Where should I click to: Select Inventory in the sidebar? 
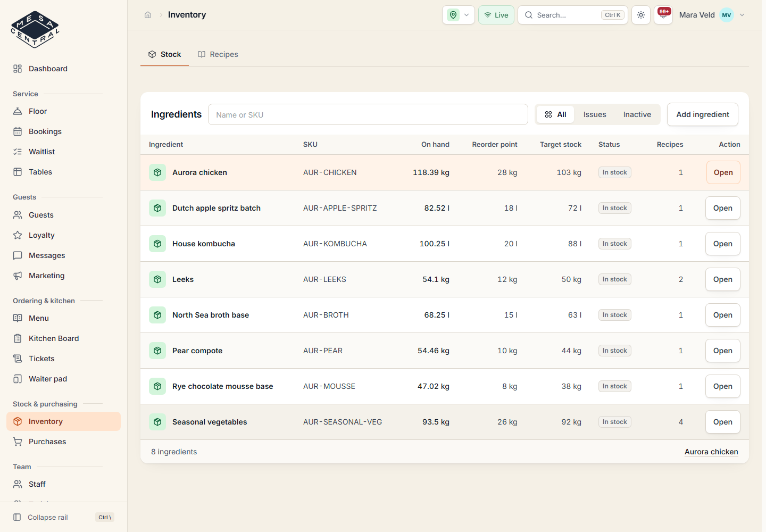pyautogui.click(x=63, y=421)
